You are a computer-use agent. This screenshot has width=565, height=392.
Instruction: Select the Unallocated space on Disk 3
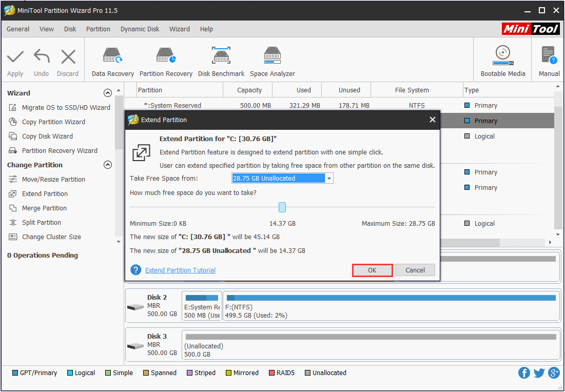[371, 345]
